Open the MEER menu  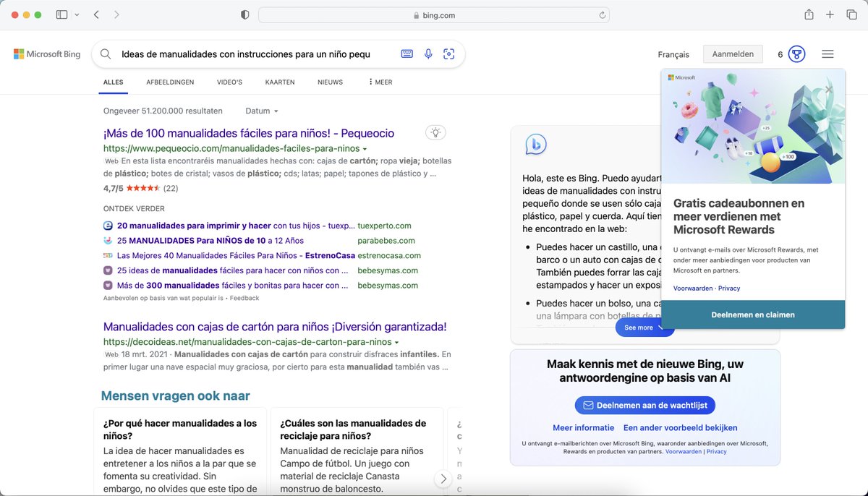(x=380, y=82)
